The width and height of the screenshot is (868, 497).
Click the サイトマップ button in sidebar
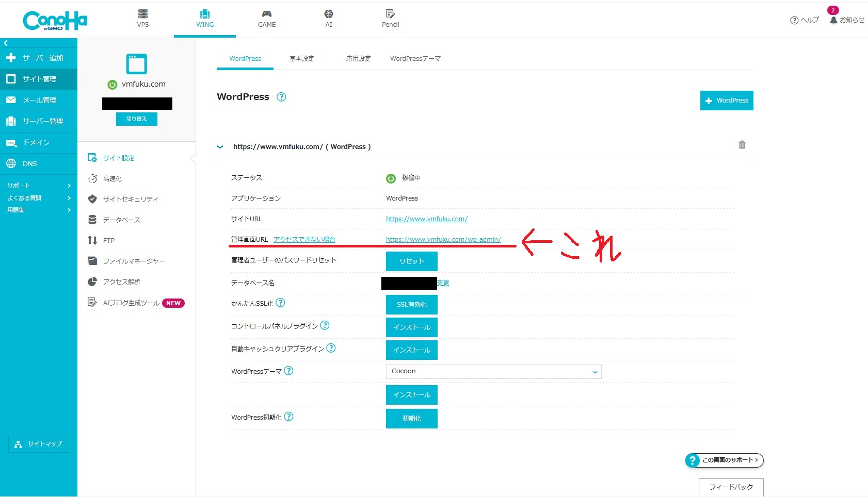(x=39, y=444)
